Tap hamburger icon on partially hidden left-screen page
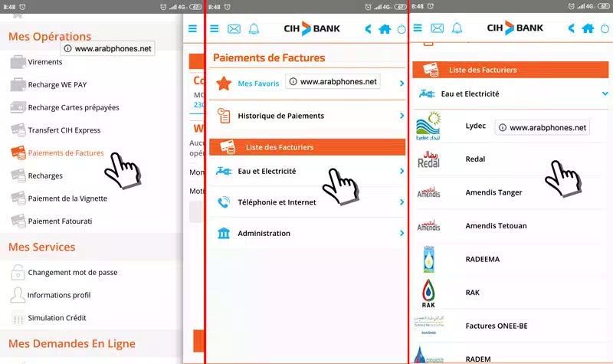Viewport: 613px width, 364px height. tap(192, 28)
